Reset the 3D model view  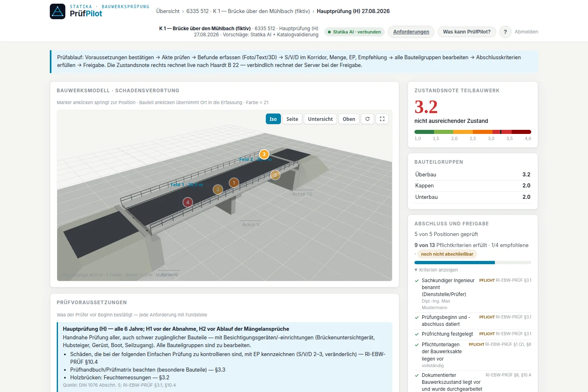pyautogui.click(x=367, y=119)
